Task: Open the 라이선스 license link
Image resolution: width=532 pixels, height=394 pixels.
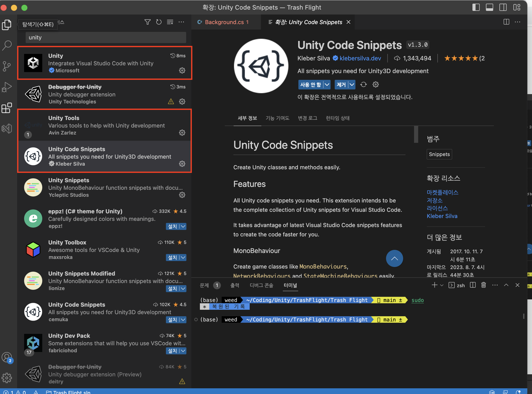Action: (x=437, y=208)
